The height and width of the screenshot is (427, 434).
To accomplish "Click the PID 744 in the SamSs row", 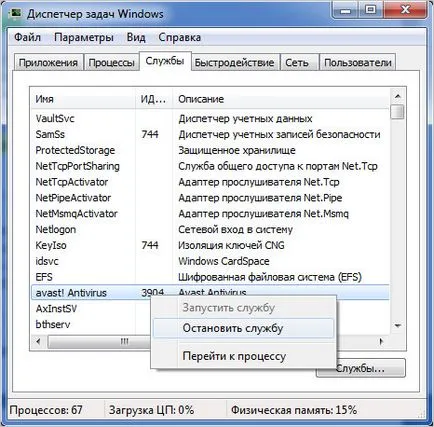I will pos(150,134).
